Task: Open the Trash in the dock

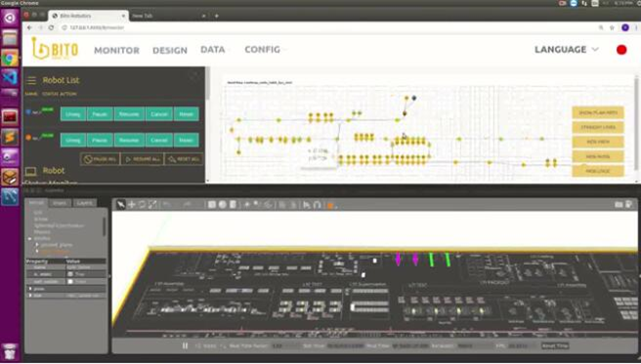Action: 10,351
